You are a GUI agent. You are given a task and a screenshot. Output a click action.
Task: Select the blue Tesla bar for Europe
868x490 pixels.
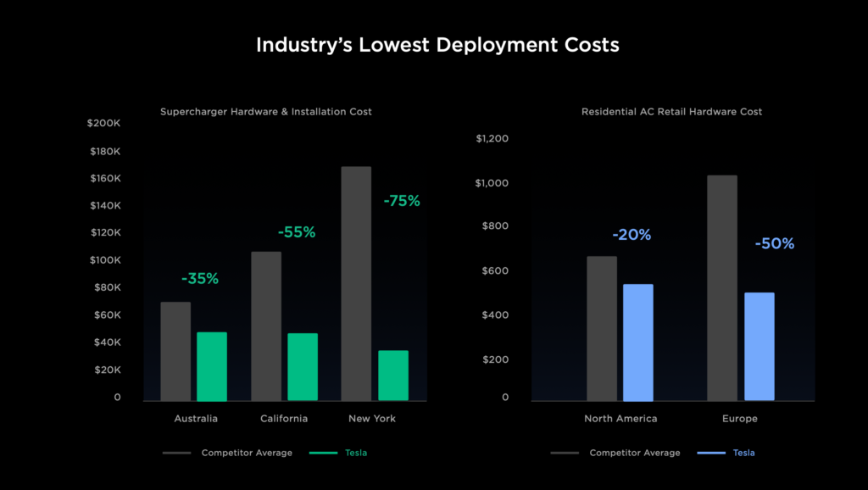coord(759,347)
